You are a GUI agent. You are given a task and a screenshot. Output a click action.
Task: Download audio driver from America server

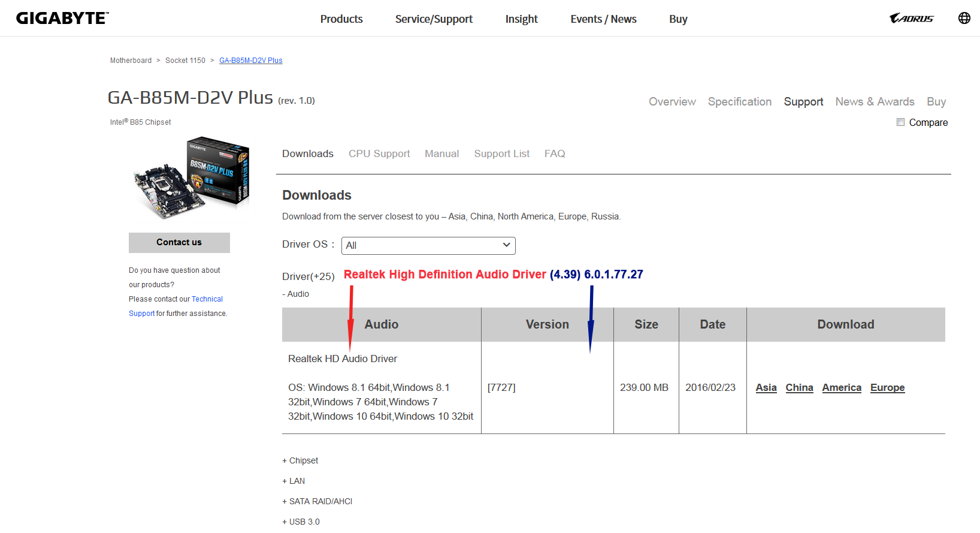click(x=842, y=387)
